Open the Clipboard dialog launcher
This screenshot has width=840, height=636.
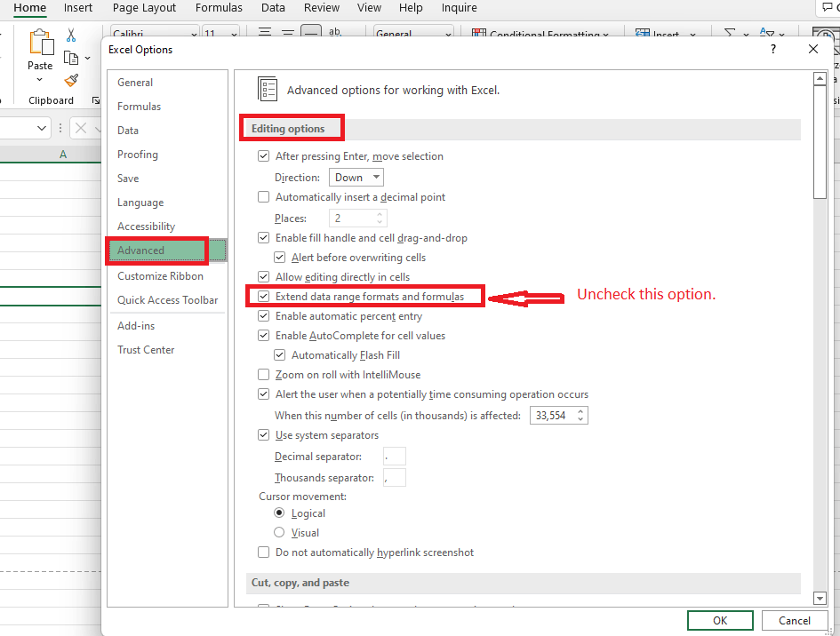[x=96, y=100]
